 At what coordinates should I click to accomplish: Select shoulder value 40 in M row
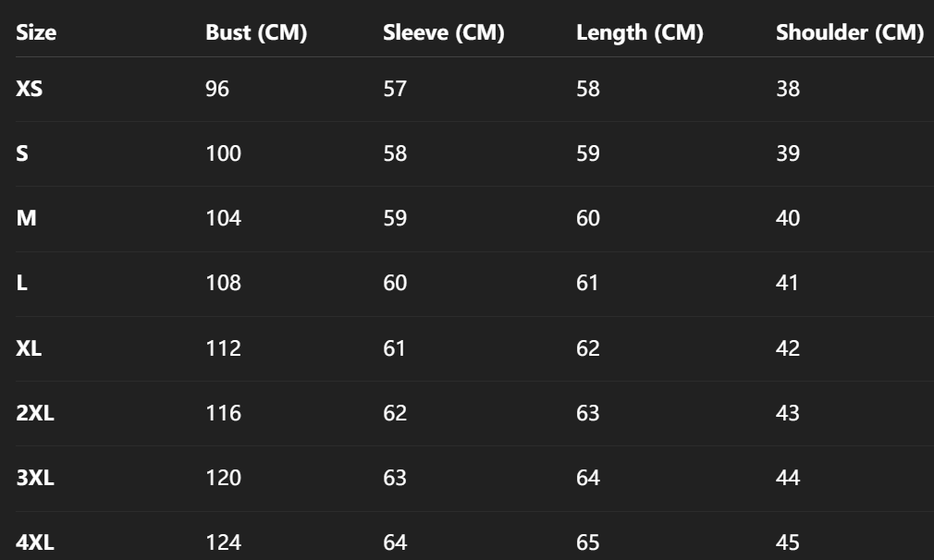pos(788,218)
